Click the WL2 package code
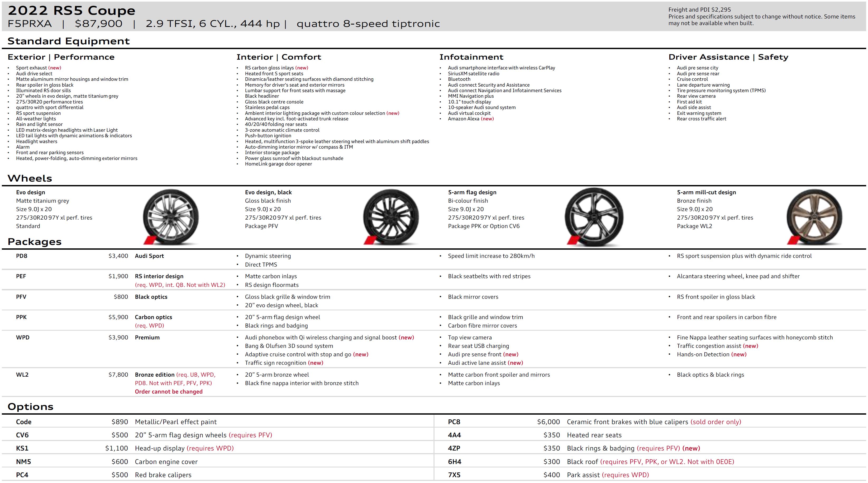The width and height of the screenshot is (868, 483). coord(22,375)
